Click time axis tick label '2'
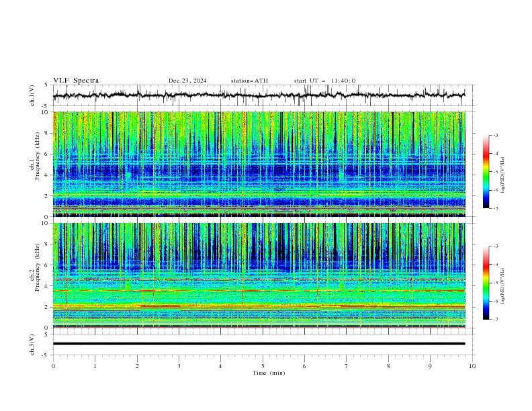532x411 pixels. (137, 366)
